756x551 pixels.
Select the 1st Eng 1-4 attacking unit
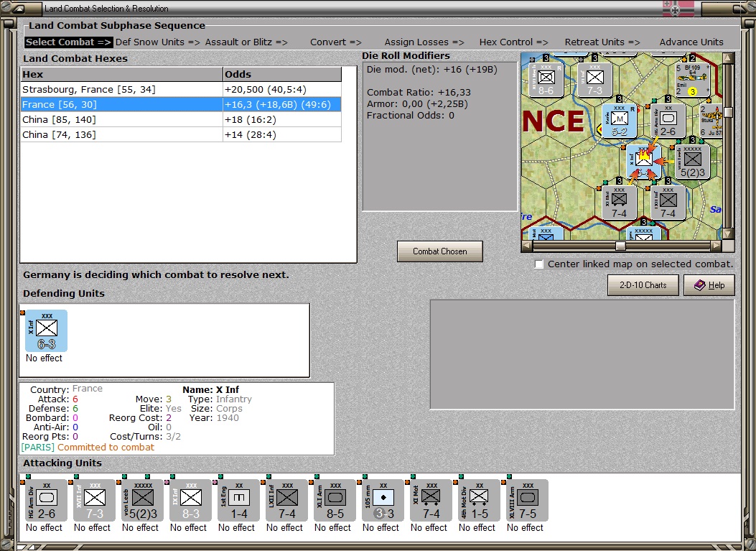pyautogui.click(x=238, y=500)
